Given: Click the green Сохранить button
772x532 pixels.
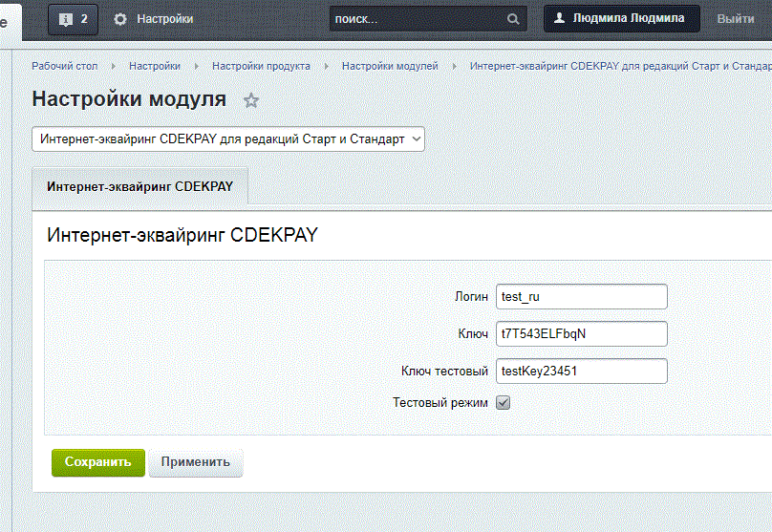Looking at the screenshot, I should click(98, 462).
